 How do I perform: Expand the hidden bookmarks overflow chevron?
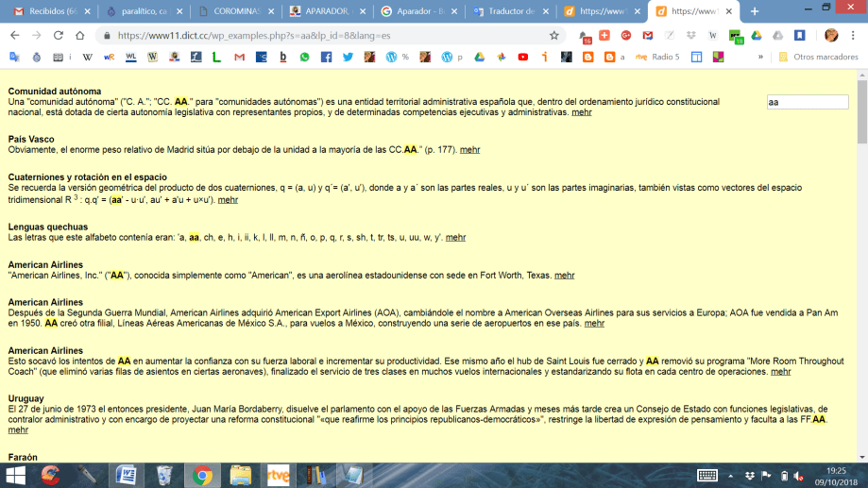pyautogui.click(x=760, y=57)
